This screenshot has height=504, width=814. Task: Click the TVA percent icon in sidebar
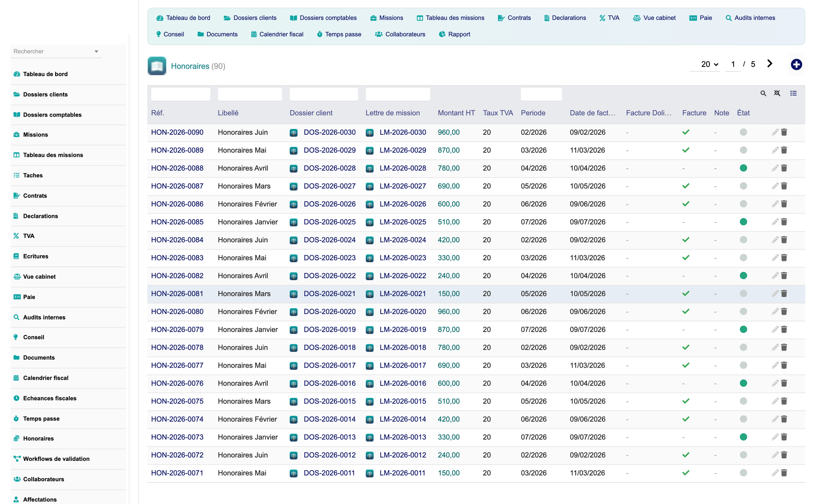click(x=16, y=236)
